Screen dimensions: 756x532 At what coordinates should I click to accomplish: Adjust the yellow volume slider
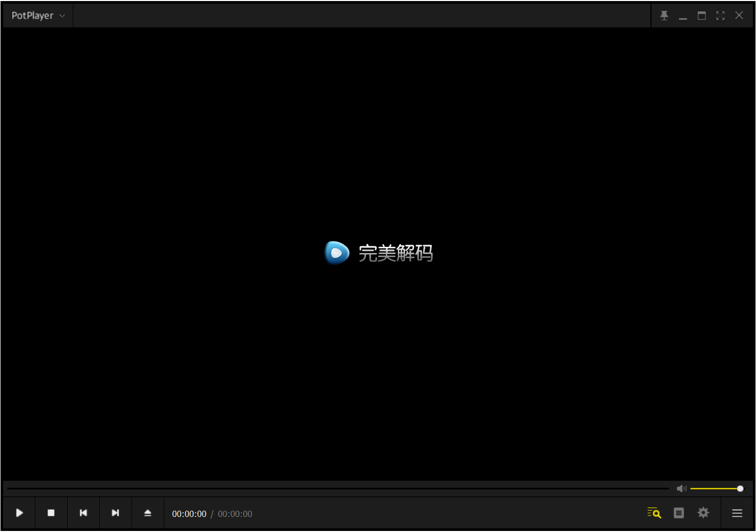coord(716,488)
